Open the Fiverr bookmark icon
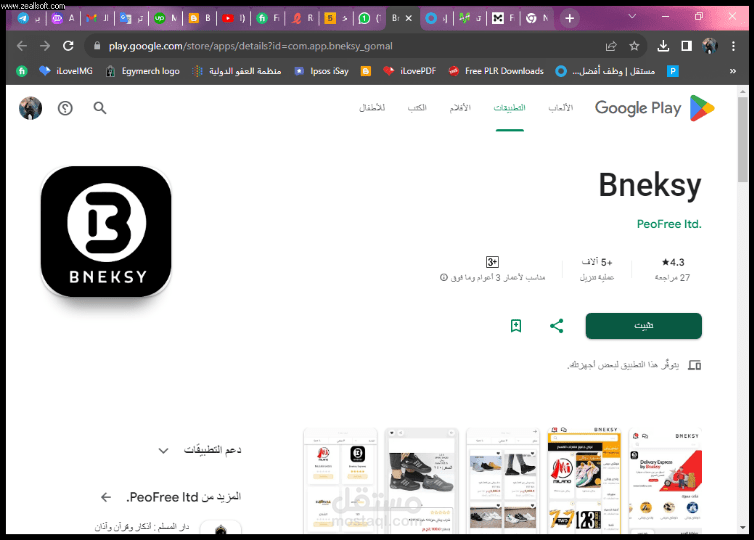The image size is (754, 540). [x=22, y=71]
